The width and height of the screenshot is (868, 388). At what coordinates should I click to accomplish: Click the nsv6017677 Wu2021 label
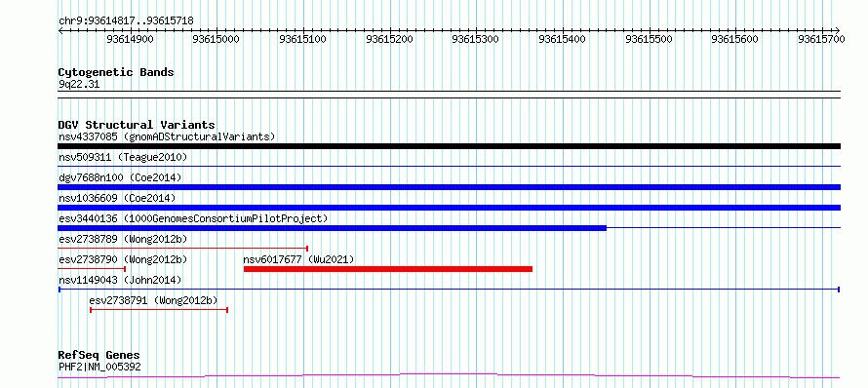(299, 259)
